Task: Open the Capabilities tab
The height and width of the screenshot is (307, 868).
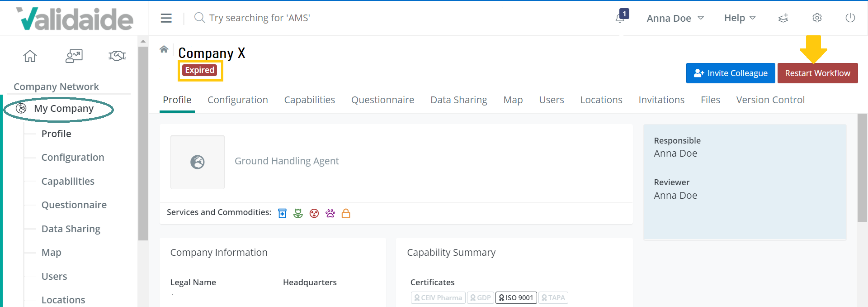Action: point(310,100)
